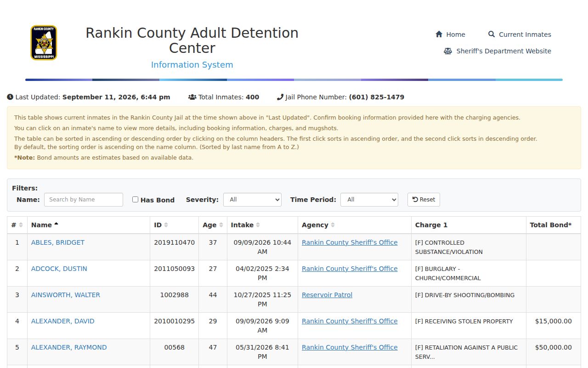Image resolution: width=588 pixels, height=368 pixels.
Task: Click the DRIVE-BY SHOOTING/BOMBING charge text
Action: [x=465, y=295]
